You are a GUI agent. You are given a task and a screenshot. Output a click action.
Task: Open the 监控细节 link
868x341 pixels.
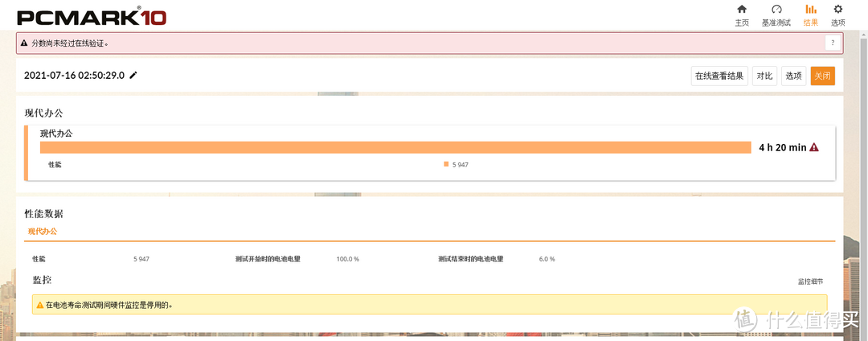(x=810, y=281)
